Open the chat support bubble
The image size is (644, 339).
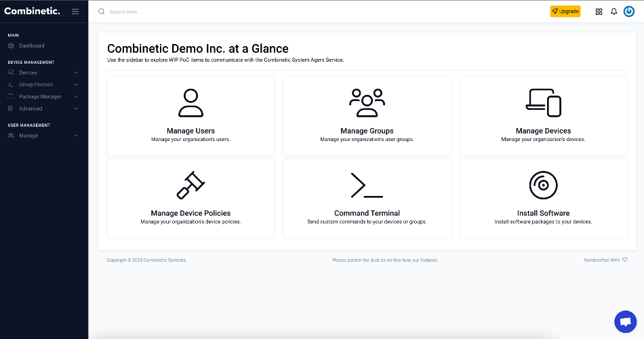click(x=626, y=321)
